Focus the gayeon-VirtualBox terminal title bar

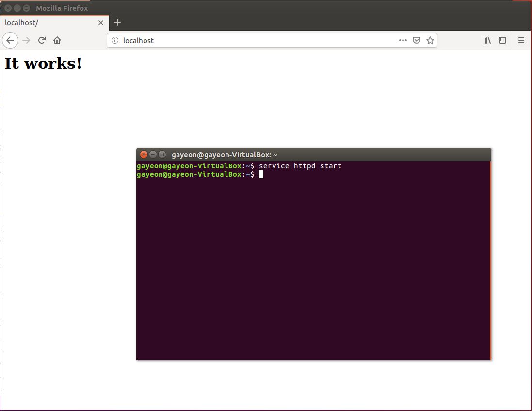point(225,154)
